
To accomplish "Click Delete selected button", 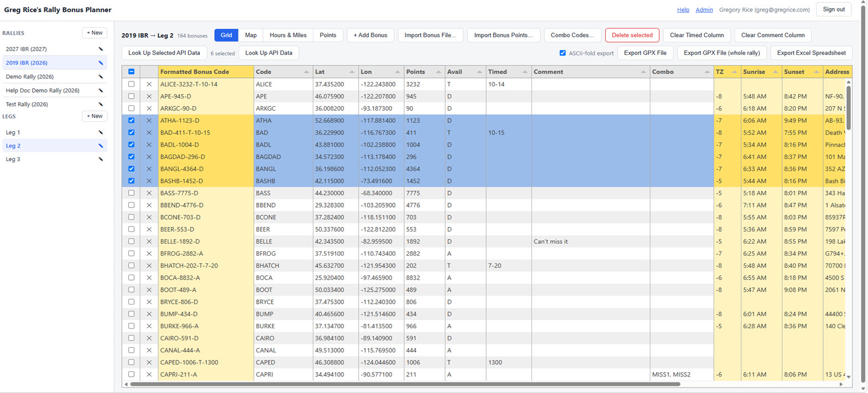I will tap(632, 35).
